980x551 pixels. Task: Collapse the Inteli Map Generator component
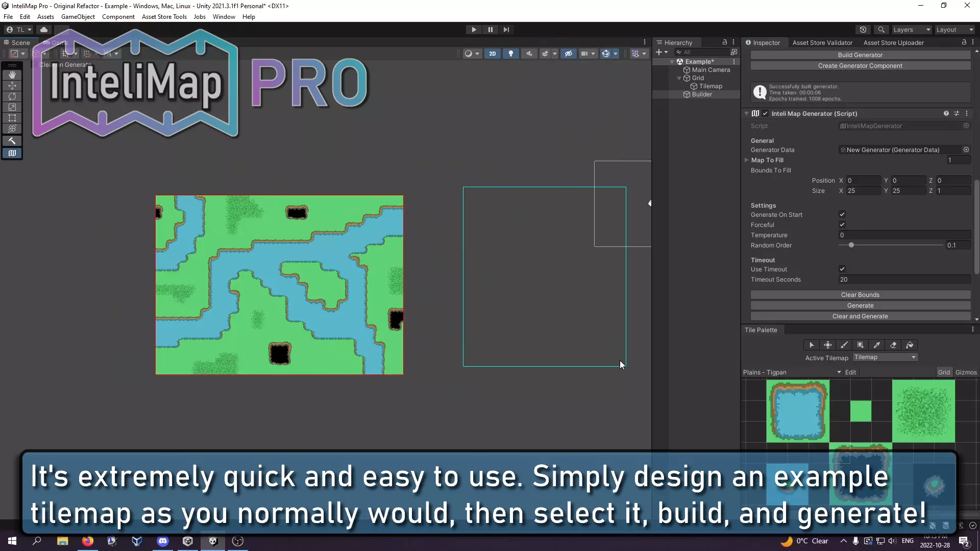(746, 114)
